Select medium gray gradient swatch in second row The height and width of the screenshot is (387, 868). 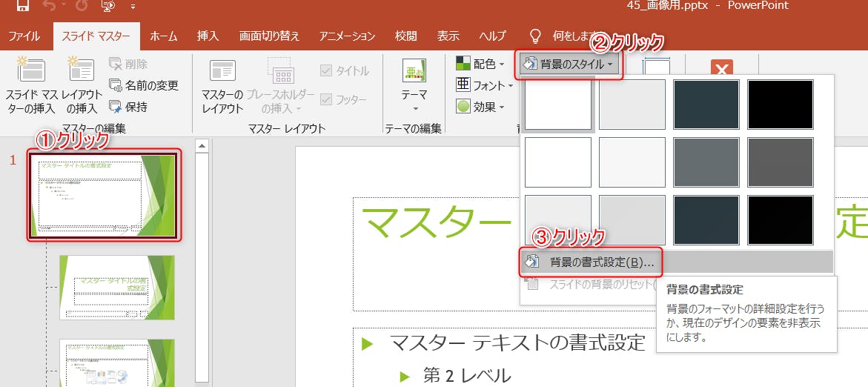point(706,162)
